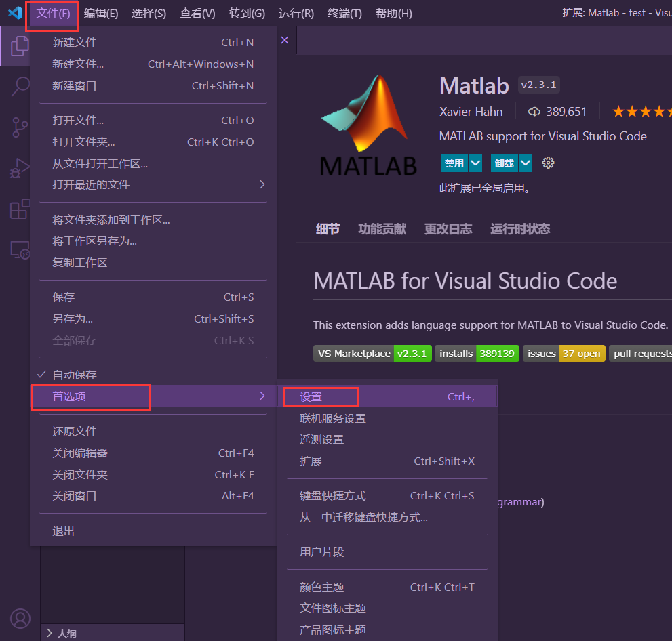This screenshot has height=641, width=672.
Task: Select Add Folder to Workspace (将文件夹添加到工作区)
Action: click(153, 220)
